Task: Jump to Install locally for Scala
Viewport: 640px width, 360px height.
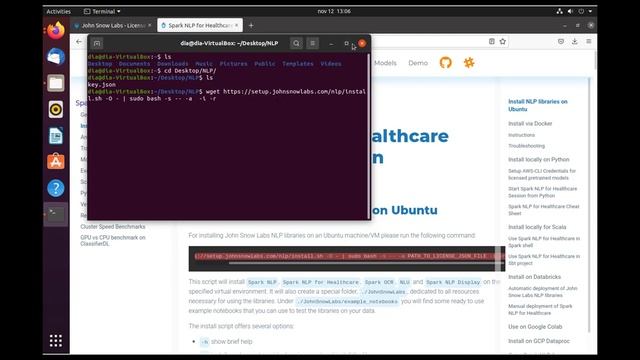Action: 537,227
